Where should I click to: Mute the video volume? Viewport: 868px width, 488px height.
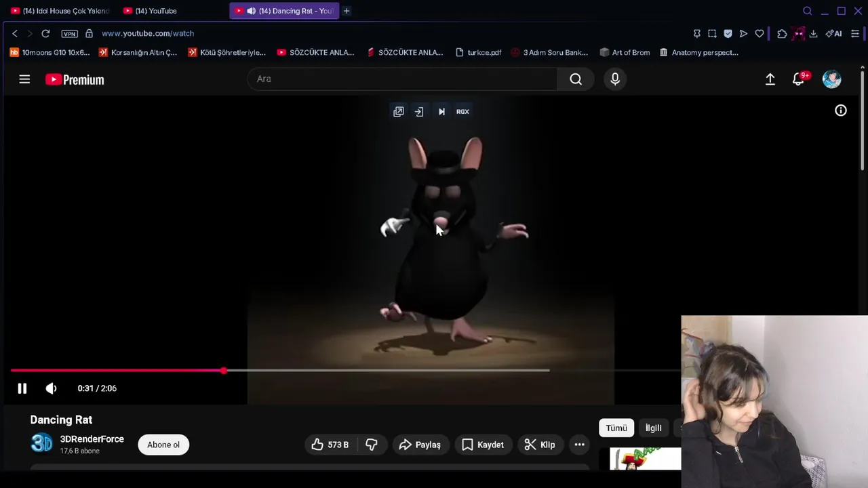point(51,388)
